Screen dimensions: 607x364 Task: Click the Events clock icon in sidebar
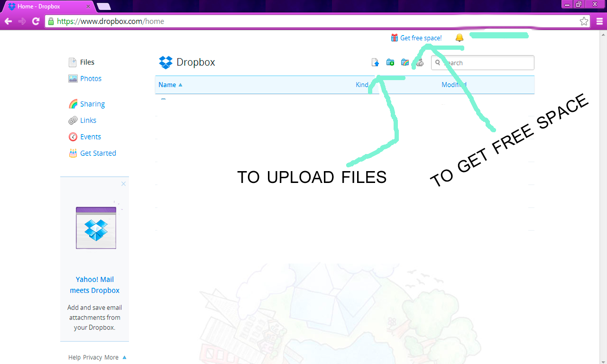click(x=73, y=136)
